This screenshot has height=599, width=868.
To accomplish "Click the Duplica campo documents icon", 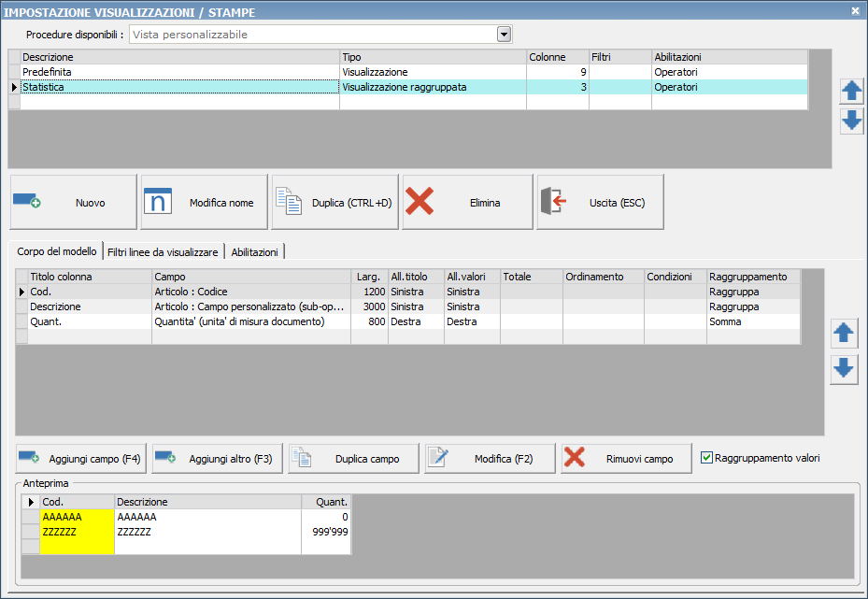I will (302, 458).
